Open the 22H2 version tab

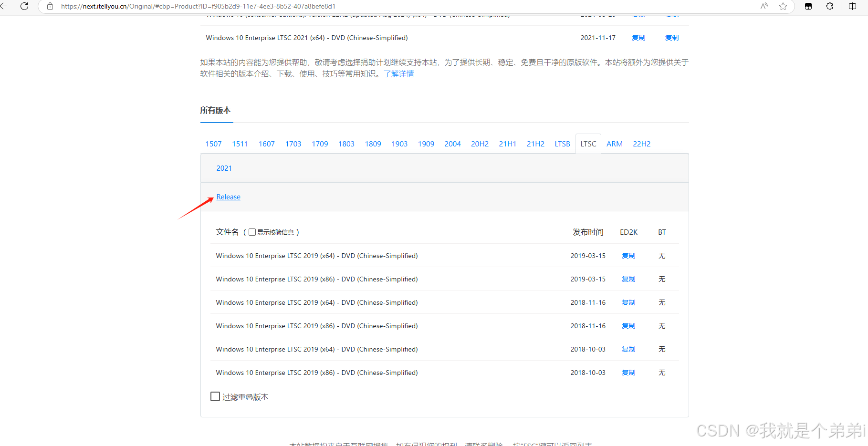point(642,144)
